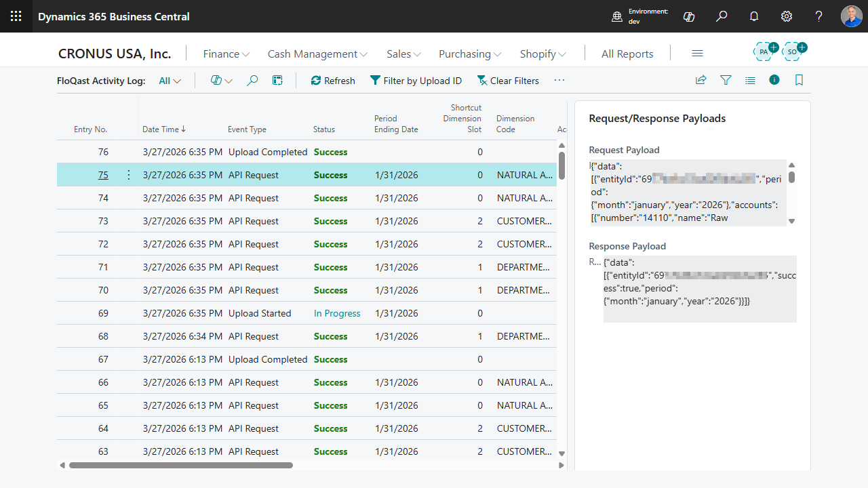This screenshot has width=868, height=488.
Task: Expand the Sales menu
Action: pos(404,54)
